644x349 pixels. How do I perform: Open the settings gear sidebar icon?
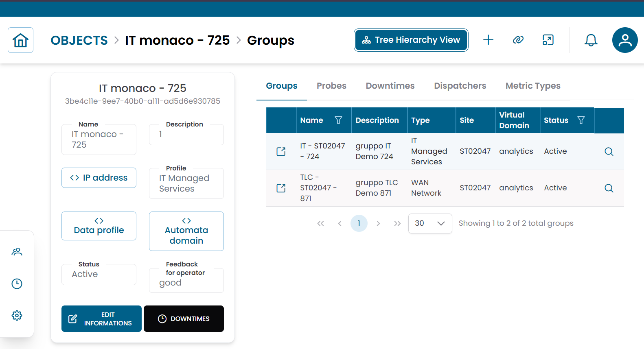[x=17, y=315]
